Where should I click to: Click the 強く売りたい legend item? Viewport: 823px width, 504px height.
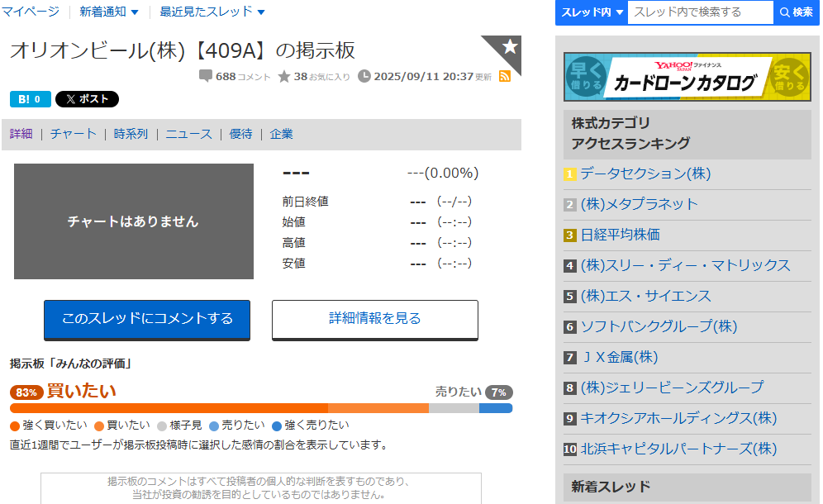click(x=311, y=426)
